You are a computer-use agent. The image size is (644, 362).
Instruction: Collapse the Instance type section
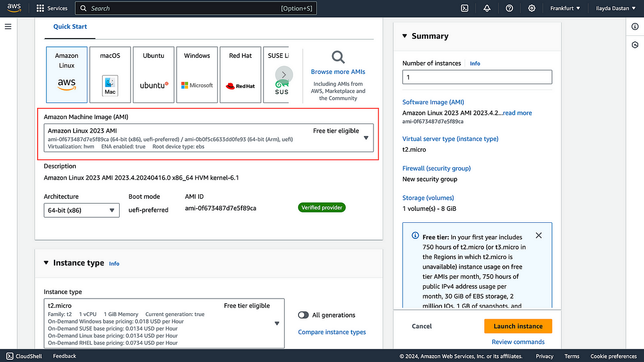pos(46,263)
